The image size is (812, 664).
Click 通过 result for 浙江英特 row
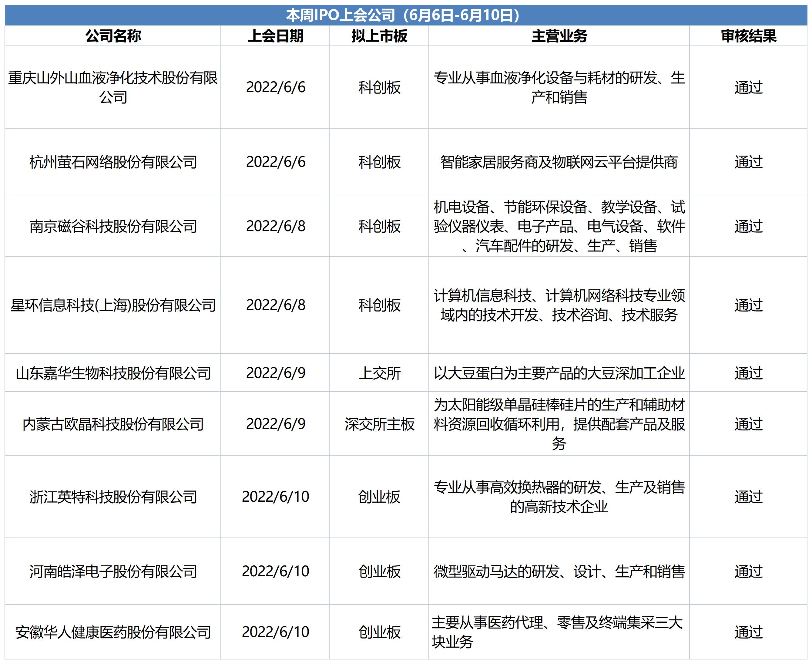(x=749, y=497)
